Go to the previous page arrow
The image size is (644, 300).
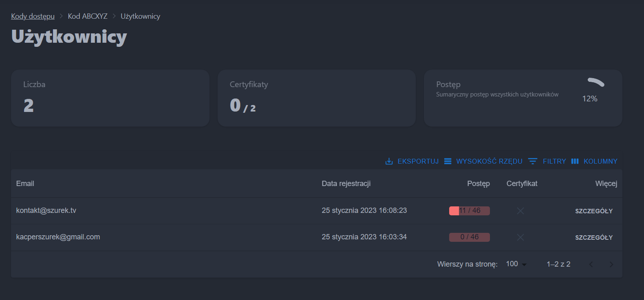tap(591, 265)
